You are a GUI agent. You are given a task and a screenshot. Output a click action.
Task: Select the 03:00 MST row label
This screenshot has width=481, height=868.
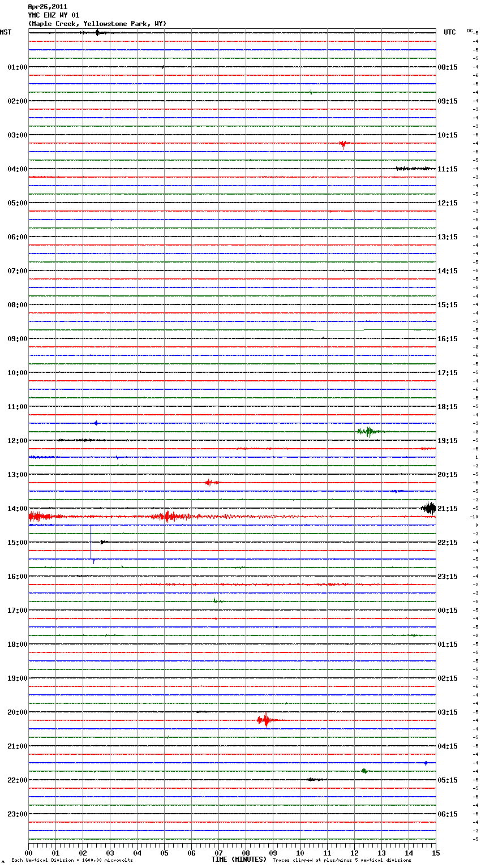pyautogui.click(x=18, y=135)
